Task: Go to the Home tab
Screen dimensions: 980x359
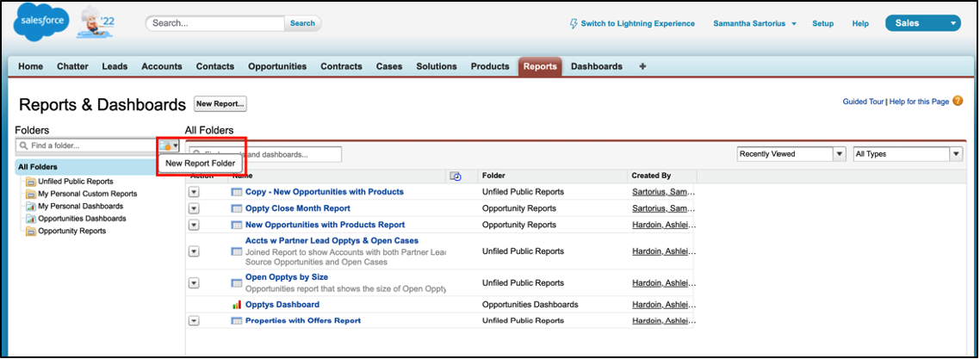Action: (31, 66)
